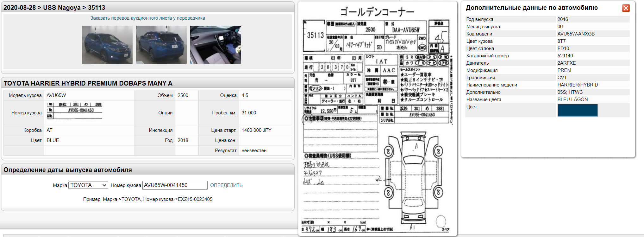Screen dimensions: 644x237
Task: Select the year value 2018
Action: pos(183,140)
